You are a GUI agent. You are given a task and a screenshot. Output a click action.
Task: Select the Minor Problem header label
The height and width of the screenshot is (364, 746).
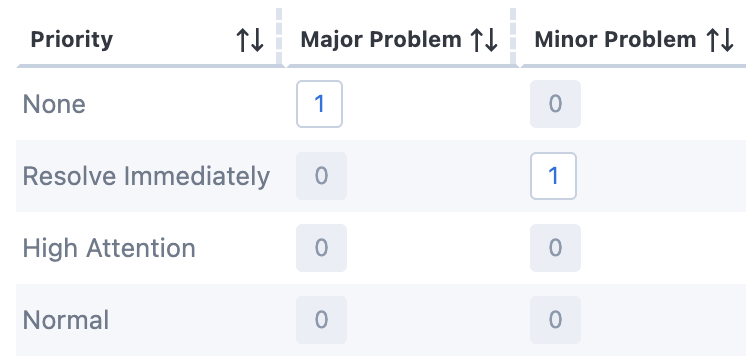pyautogui.click(x=615, y=39)
